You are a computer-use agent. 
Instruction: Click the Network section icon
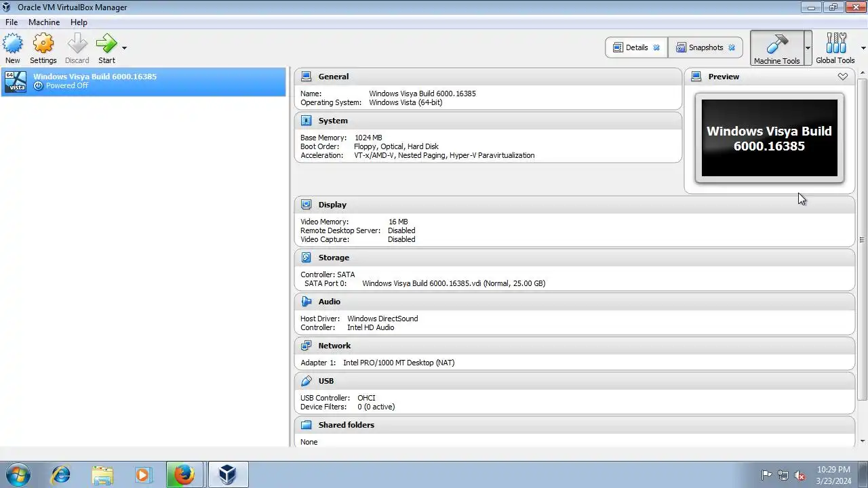(307, 346)
